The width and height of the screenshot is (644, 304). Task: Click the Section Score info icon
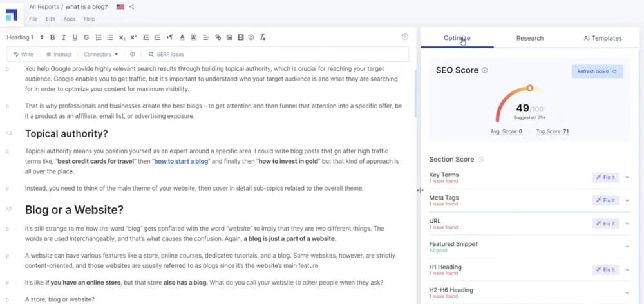(x=481, y=159)
